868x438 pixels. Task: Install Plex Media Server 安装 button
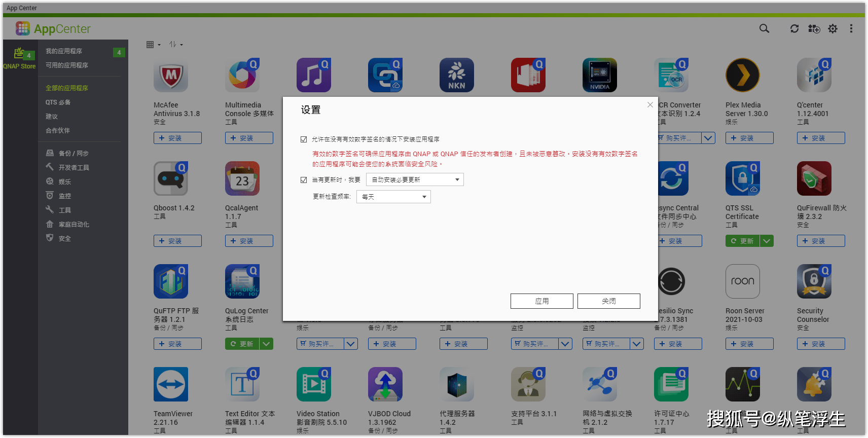click(749, 138)
